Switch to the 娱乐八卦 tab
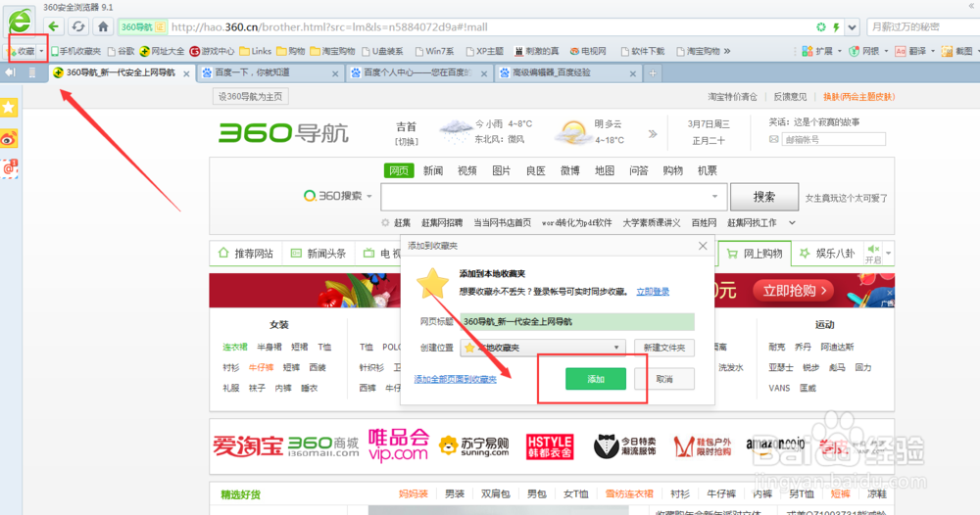 pos(827,254)
